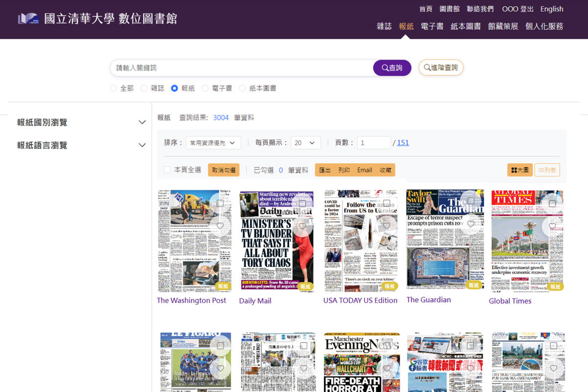The height and width of the screenshot is (392, 588).
Task: Switch language to English
Action: tap(552, 9)
